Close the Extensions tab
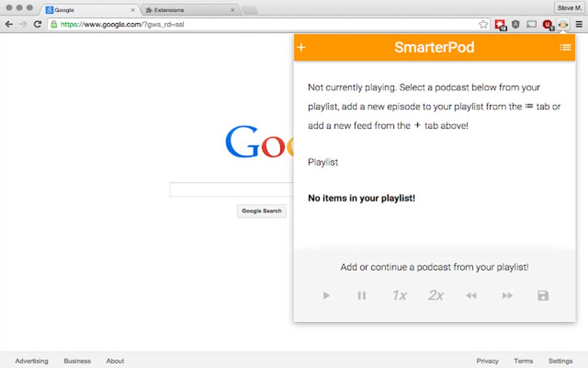Viewport: 588px width, 368px height. point(232,10)
